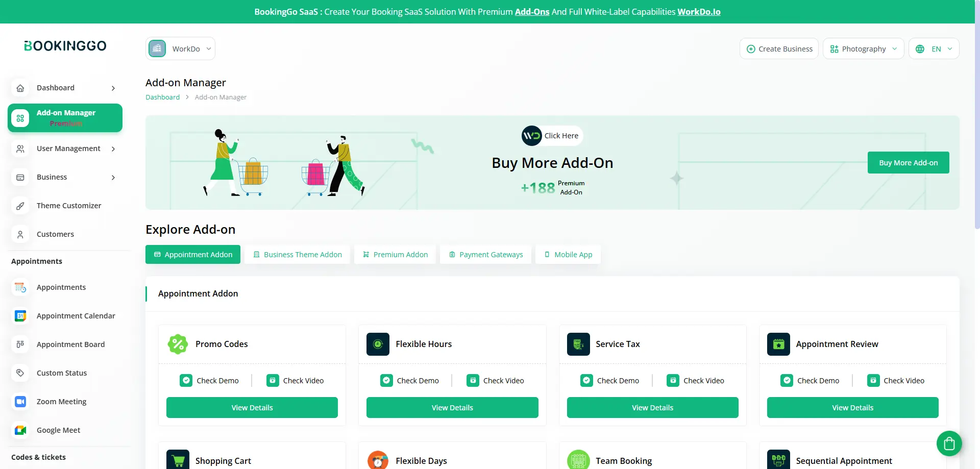Click the Zoom Meeting camera icon
Screen dimensions: 980x469
point(20,402)
